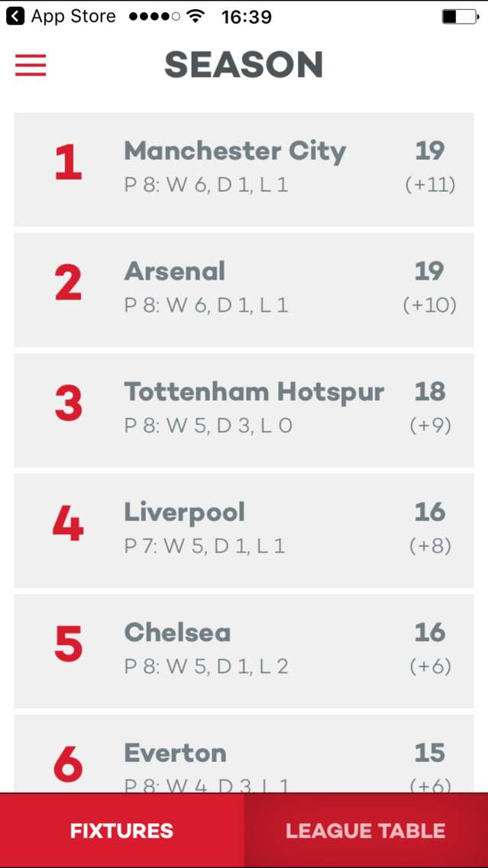Viewport: 488px width, 868px height.
Task: Tap the 16:39 status bar clock
Action: 247,17
